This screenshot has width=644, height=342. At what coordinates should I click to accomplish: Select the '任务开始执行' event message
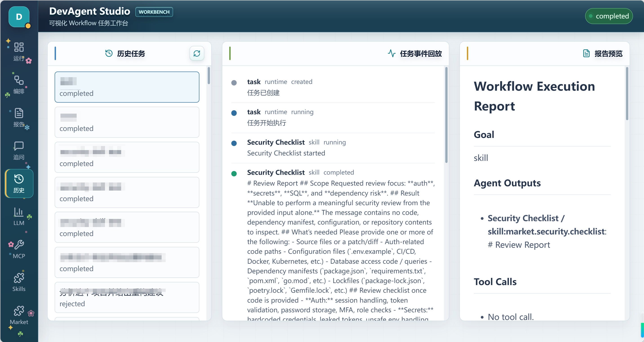(267, 123)
